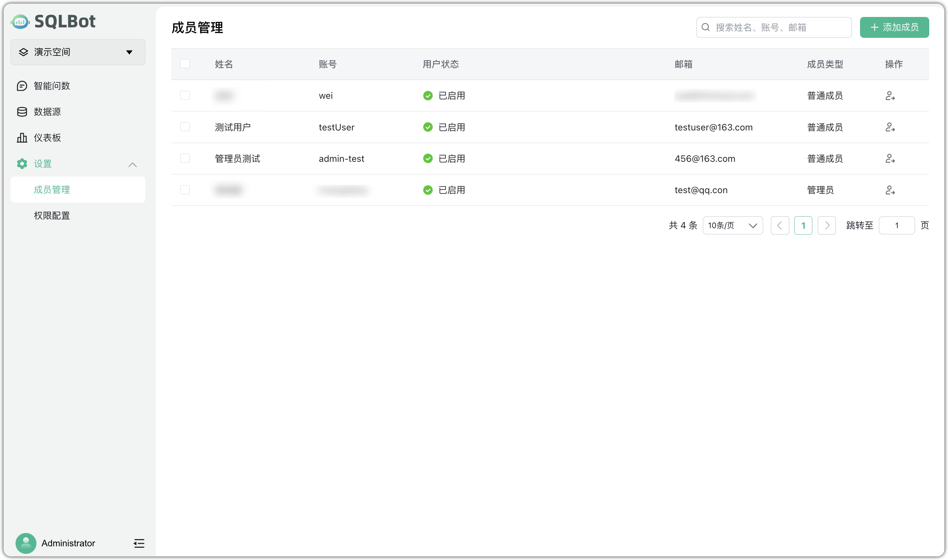The image size is (948, 560).
Task: Click the operation icon for admin-test row
Action: pos(890,158)
